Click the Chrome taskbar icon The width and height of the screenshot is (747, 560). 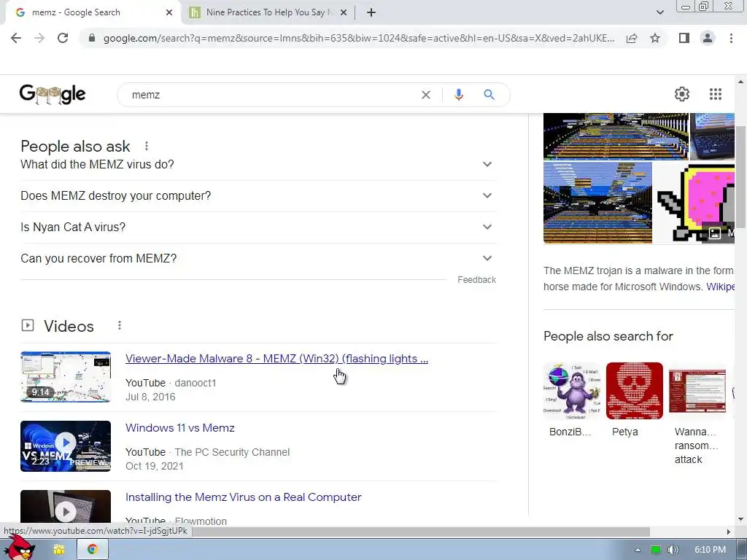pos(93,550)
